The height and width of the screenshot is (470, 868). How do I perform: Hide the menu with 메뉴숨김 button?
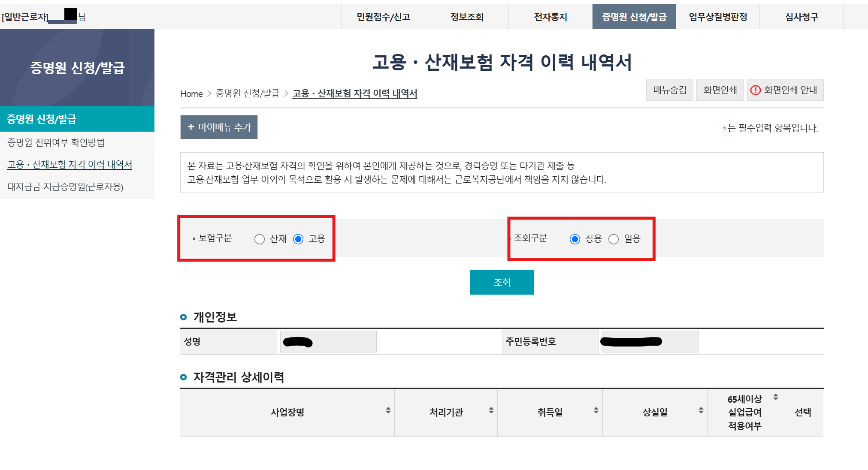(669, 90)
